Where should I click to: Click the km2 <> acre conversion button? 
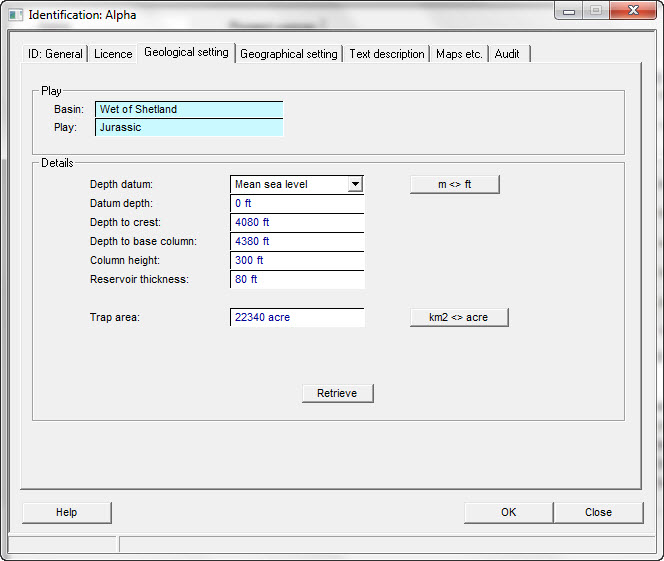point(459,317)
